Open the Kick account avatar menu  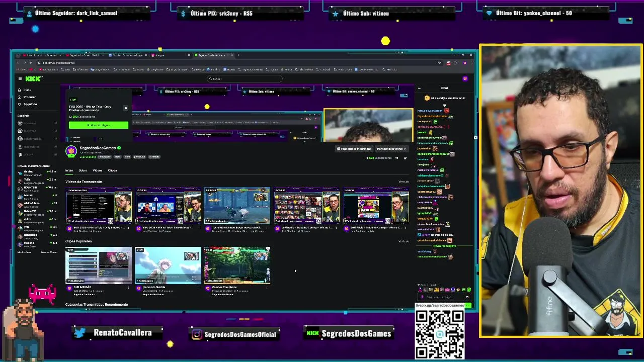465,79
